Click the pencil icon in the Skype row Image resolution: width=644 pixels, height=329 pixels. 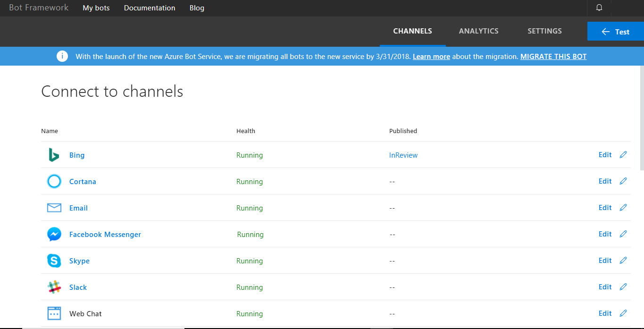pyautogui.click(x=623, y=260)
